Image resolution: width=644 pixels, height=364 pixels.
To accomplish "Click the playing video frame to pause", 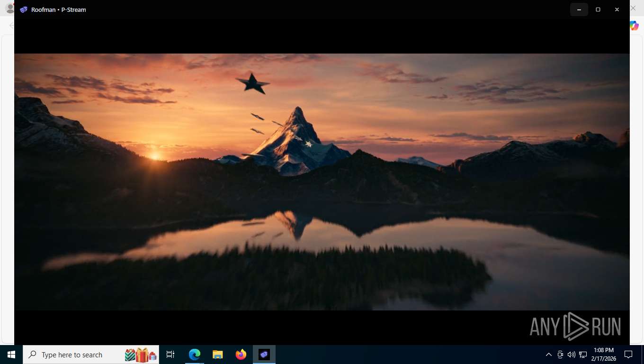I will point(322,182).
